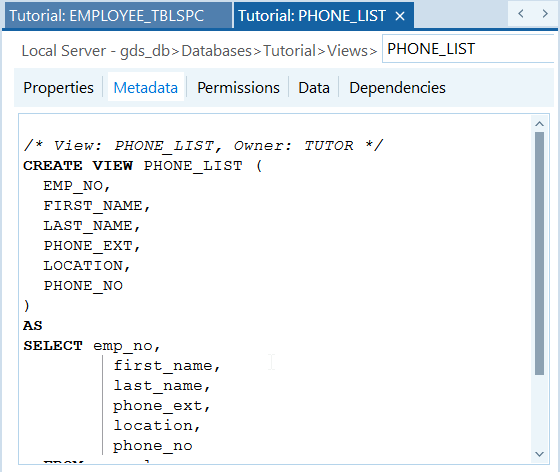Click scrollbar up arrow in code pane
The height and width of the screenshot is (472, 560).
click(x=539, y=124)
